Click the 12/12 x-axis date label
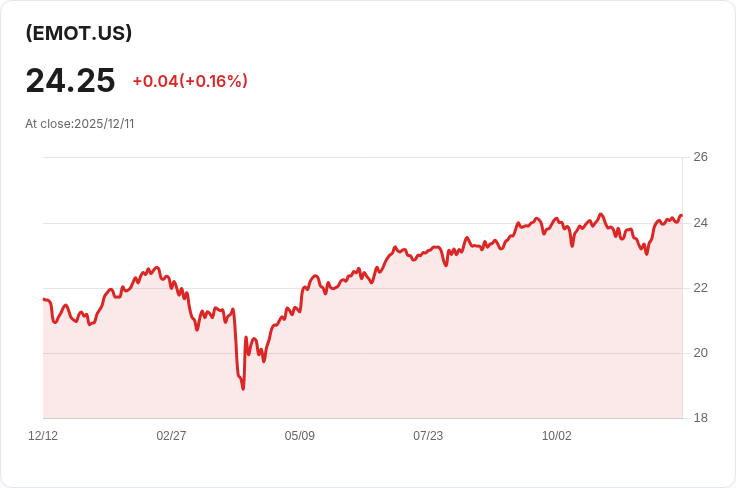 (x=43, y=436)
